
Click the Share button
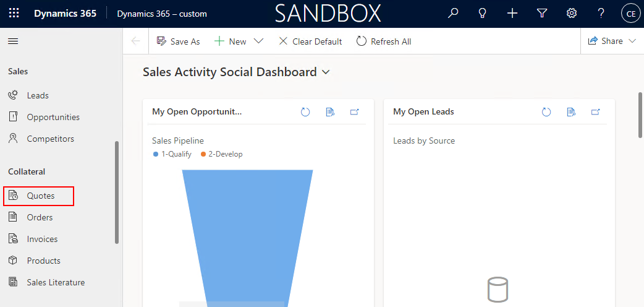(606, 41)
